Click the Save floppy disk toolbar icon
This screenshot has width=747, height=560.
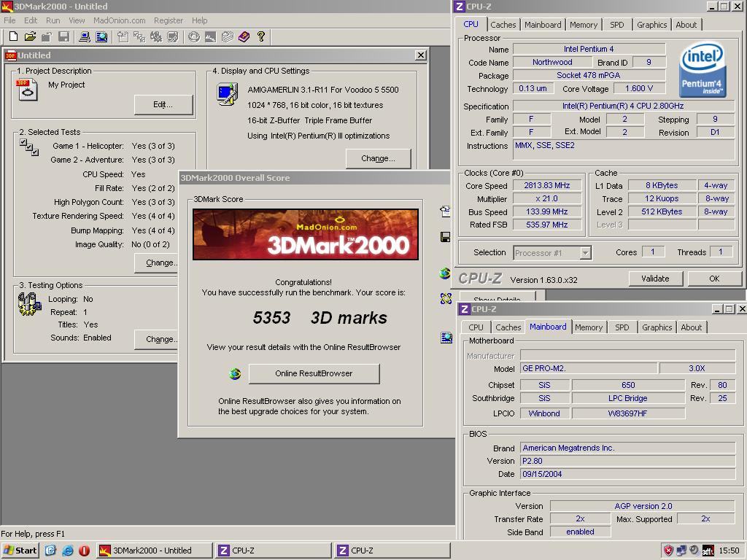[63, 36]
